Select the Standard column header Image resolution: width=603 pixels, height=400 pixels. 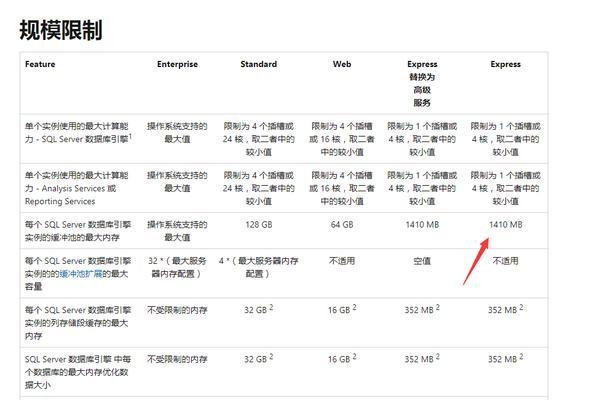[x=258, y=64]
